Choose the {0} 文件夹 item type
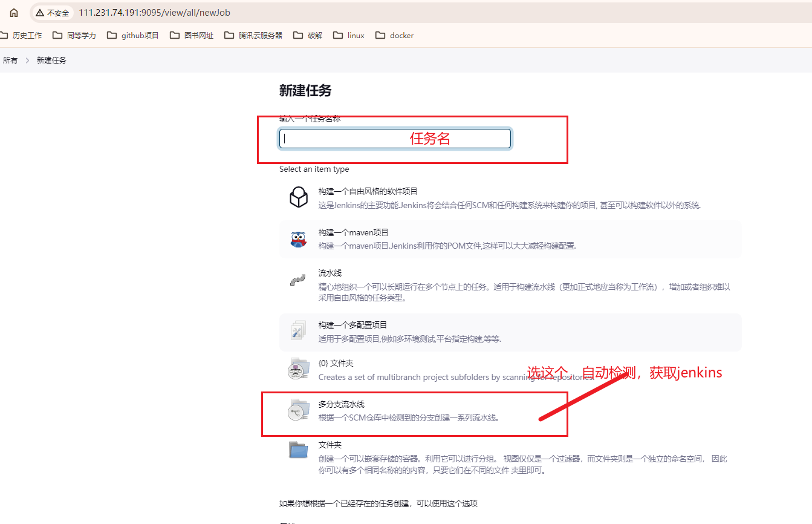The image size is (812, 524). tap(510, 370)
